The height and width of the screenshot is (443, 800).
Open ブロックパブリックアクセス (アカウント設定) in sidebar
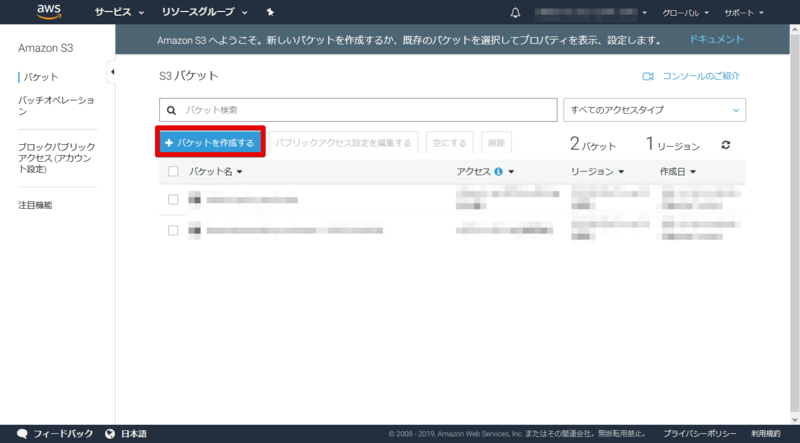(57, 158)
